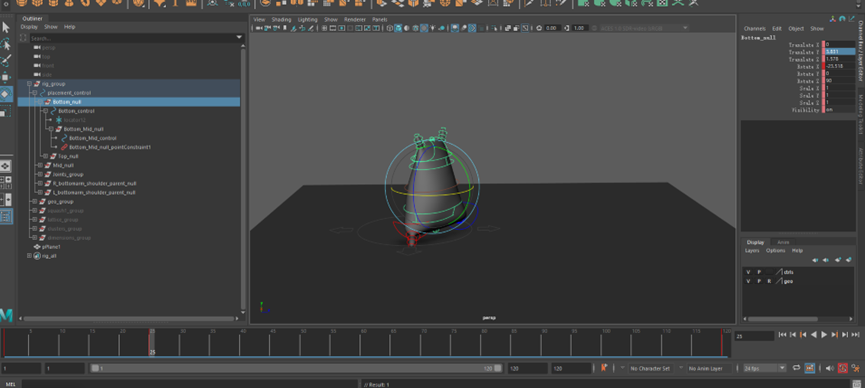
Task: Click the Rotate X channel value field
Action: [840, 66]
